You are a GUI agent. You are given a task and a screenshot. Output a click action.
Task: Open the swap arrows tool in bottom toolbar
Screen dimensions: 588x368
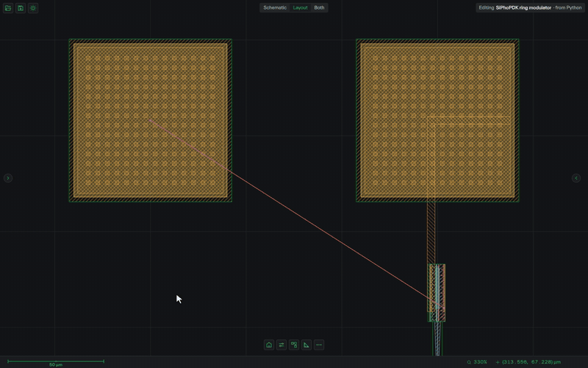click(x=282, y=344)
